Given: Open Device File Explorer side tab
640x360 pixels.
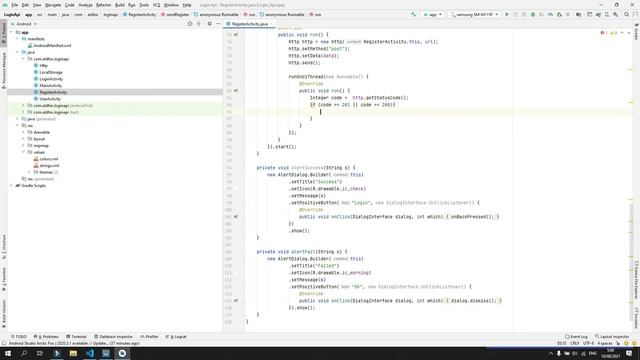Looking at the screenshot, I should (x=636, y=280).
